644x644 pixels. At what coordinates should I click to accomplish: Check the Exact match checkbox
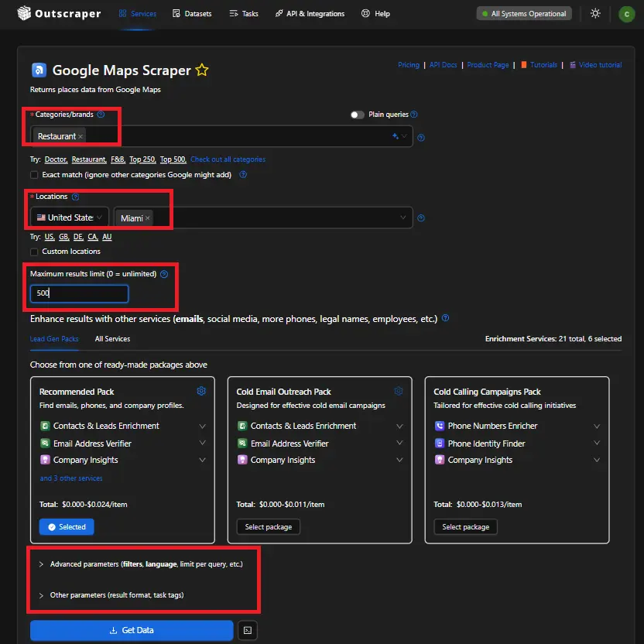[34, 175]
